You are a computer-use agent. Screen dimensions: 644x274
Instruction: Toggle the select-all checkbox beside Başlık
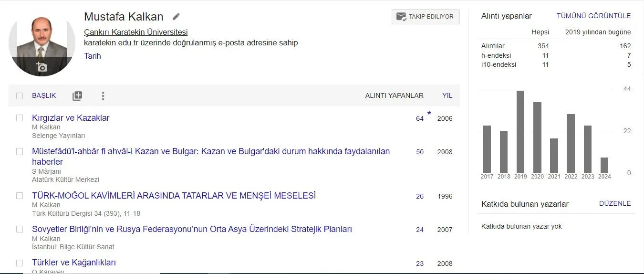pyautogui.click(x=20, y=96)
